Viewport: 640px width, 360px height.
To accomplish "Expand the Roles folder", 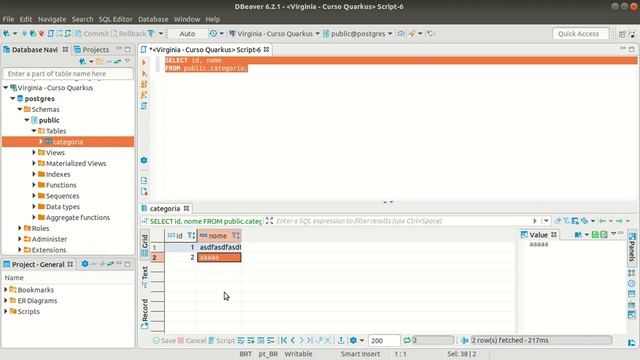I will tap(20, 228).
